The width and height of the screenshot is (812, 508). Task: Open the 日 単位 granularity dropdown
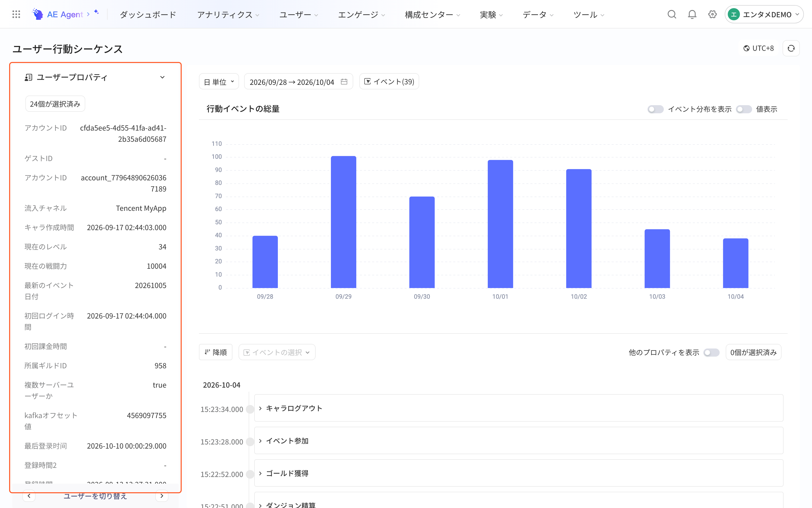[219, 82]
